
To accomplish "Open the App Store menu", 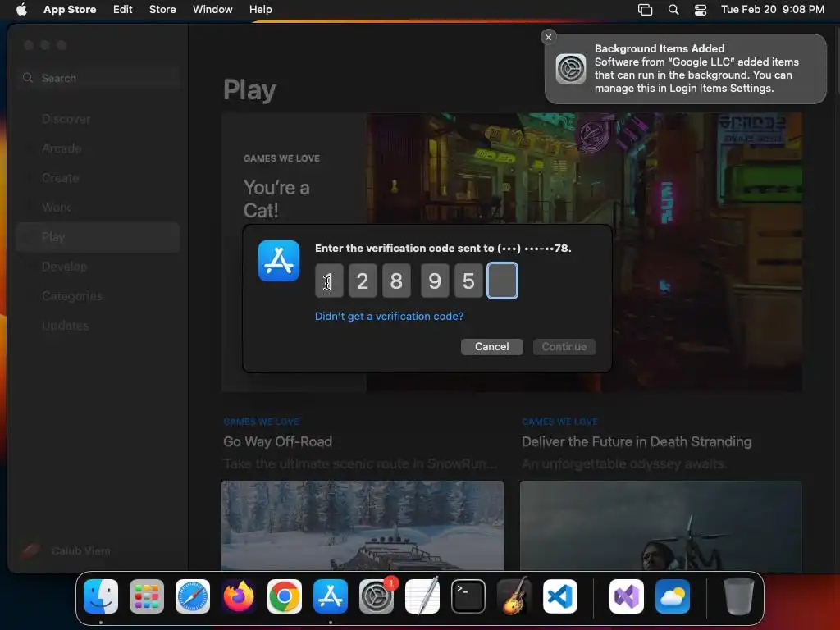I will pos(70,9).
